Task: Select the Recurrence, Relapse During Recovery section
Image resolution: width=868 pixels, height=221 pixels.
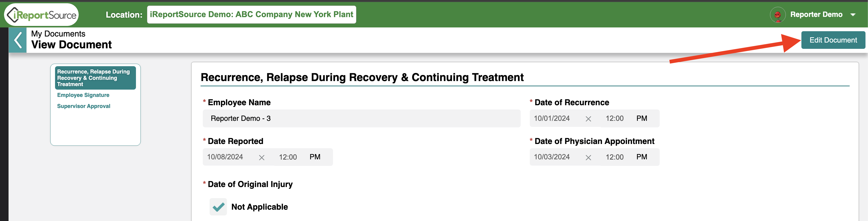Action: point(95,78)
